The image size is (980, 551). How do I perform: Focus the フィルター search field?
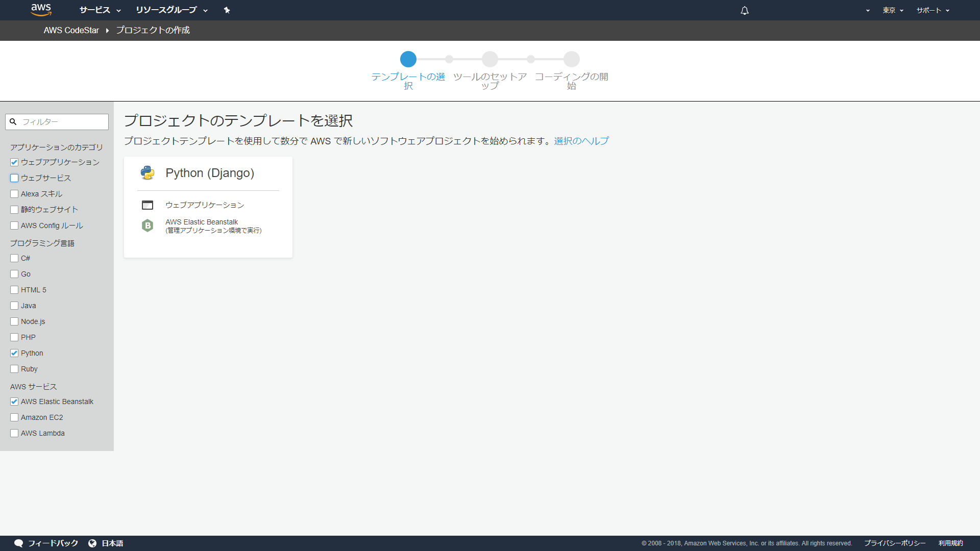pos(62,122)
